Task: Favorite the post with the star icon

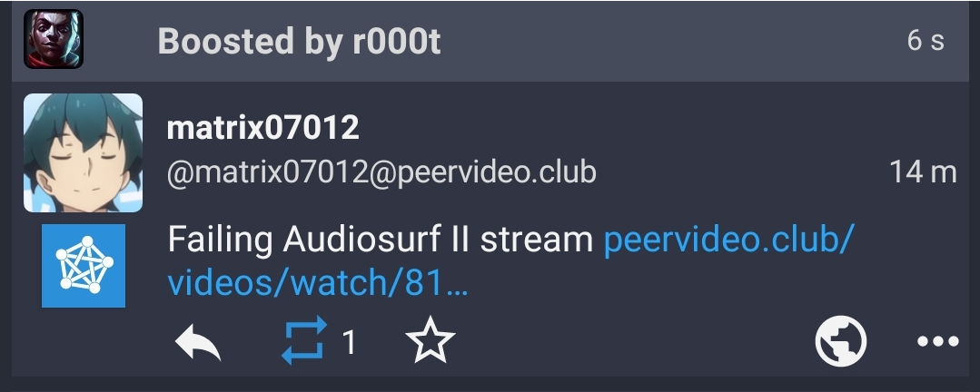Action: click(x=430, y=340)
